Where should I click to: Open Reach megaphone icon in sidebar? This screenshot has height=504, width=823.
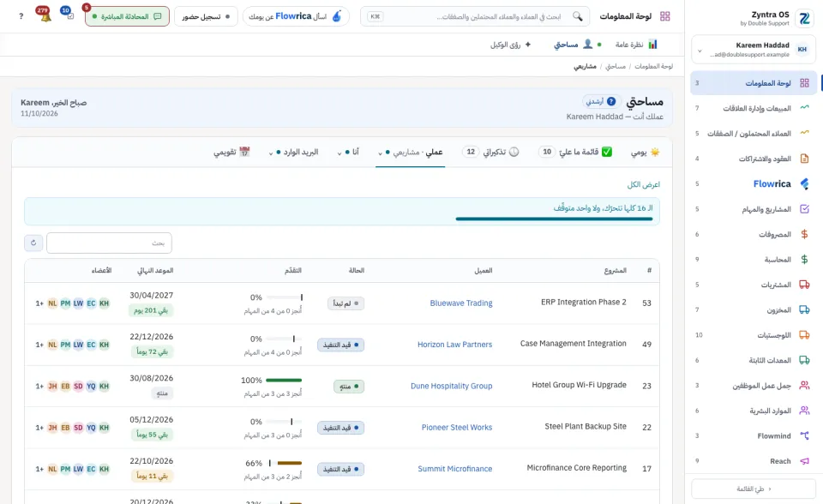click(804, 460)
